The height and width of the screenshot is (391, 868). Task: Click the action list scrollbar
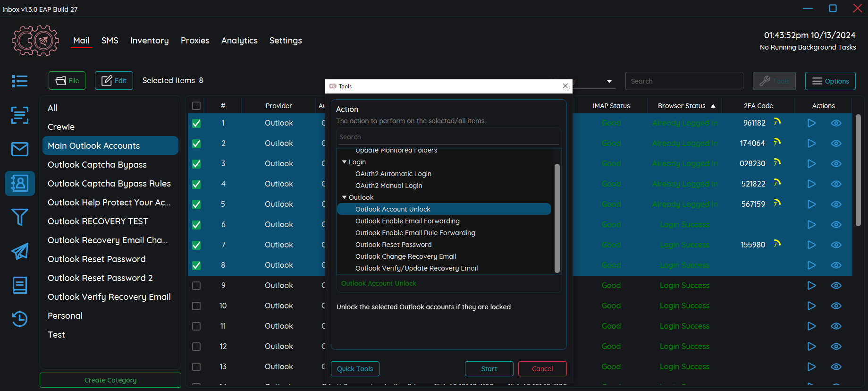[557, 218]
